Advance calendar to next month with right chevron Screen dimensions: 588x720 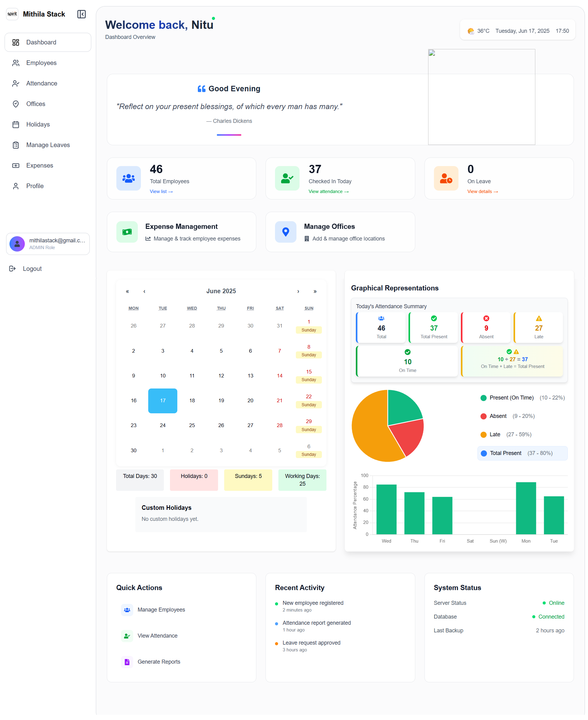pyautogui.click(x=298, y=291)
